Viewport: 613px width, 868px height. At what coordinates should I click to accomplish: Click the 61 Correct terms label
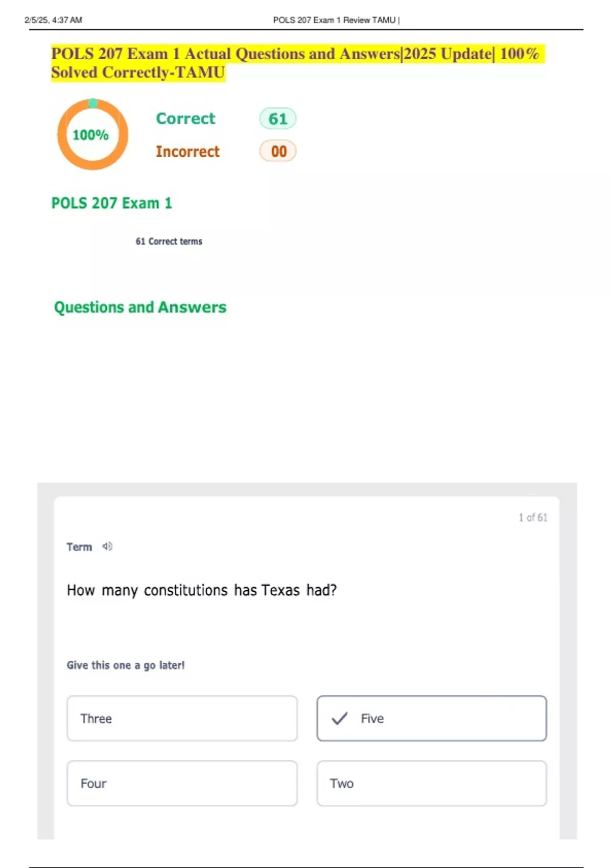[169, 242]
